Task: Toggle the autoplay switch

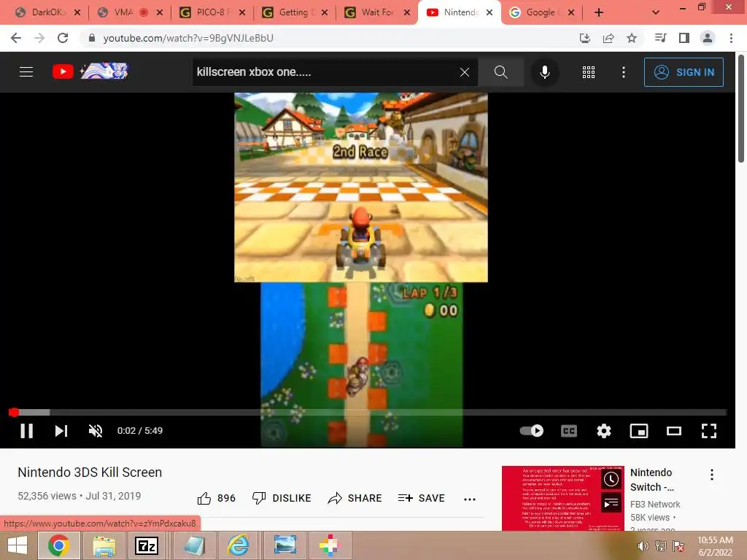Action: coord(532,430)
